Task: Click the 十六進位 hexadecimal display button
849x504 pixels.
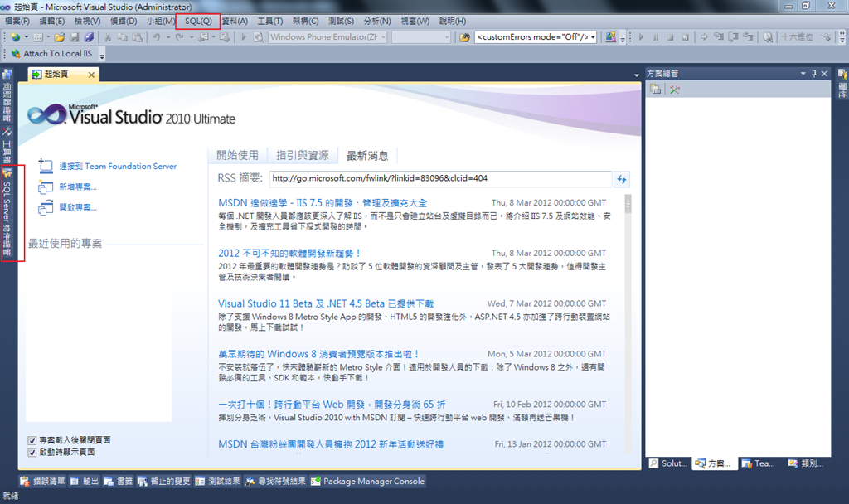Action: pos(797,37)
